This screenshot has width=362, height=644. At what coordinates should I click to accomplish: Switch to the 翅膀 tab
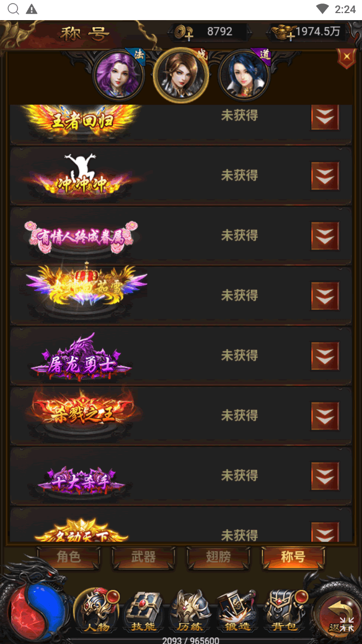(x=218, y=557)
